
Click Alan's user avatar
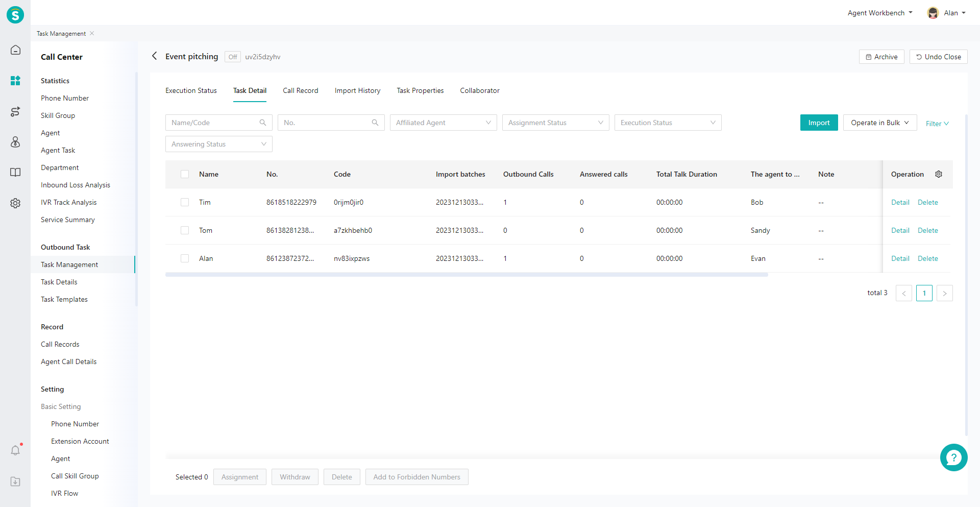pos(933,13)
